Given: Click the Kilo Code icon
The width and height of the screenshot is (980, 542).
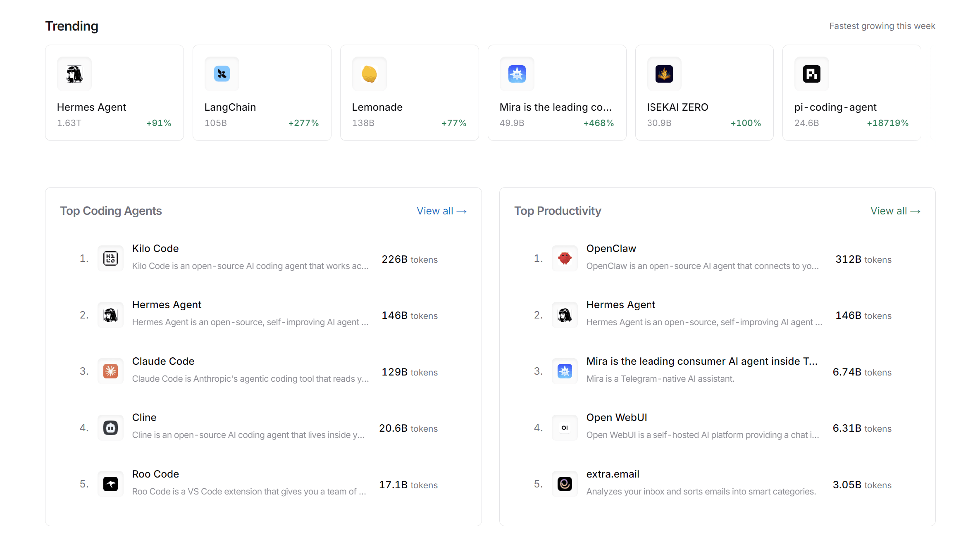Looking at the screenshot, I should pyautogui.click(x=110, y=259).
